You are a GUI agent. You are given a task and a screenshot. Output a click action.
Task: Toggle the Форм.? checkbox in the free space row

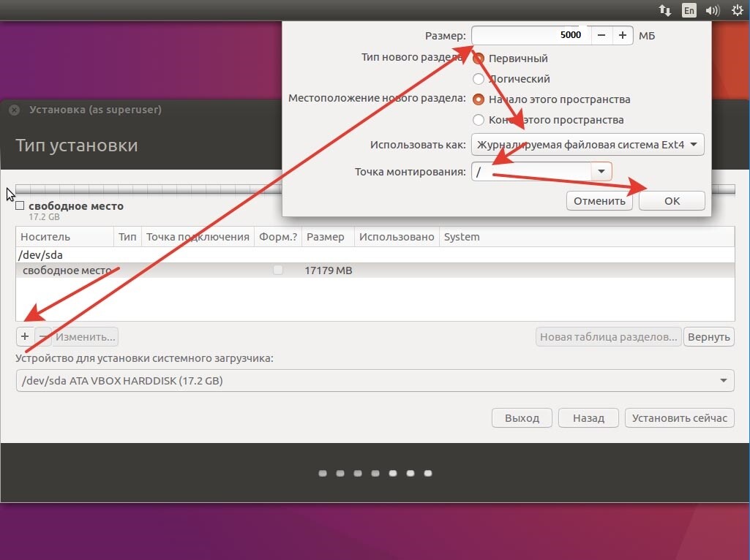(278, 270)
